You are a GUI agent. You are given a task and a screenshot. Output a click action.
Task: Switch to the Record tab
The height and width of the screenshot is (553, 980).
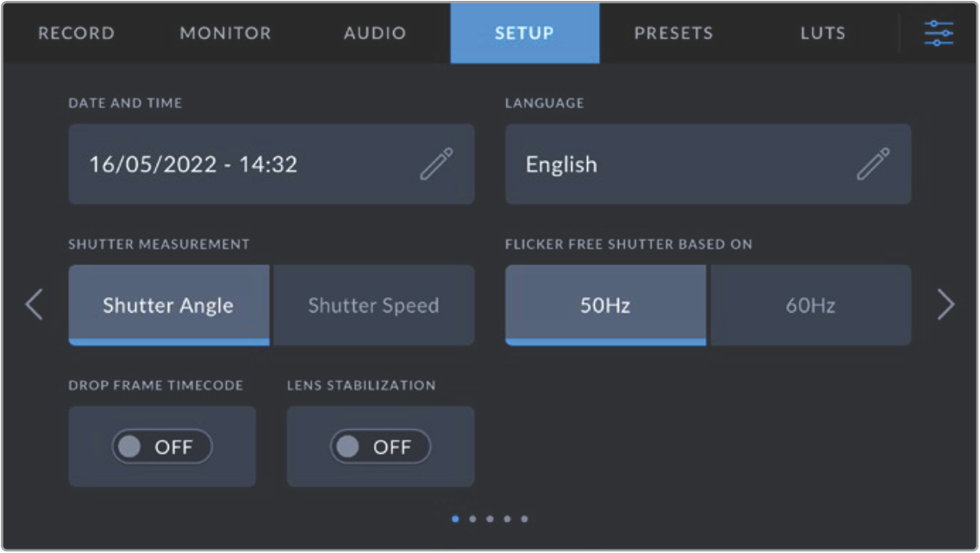point(76,34)
